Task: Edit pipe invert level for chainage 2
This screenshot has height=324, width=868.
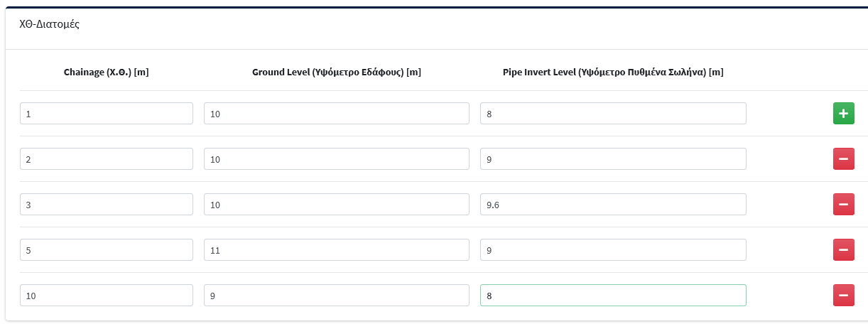Action: pyautogui.click(x=613, y=159)
